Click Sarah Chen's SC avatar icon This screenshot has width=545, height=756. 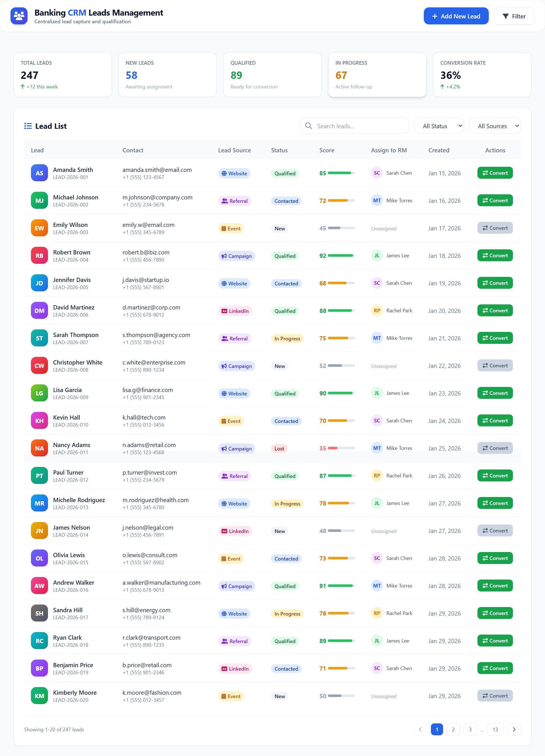377,173
